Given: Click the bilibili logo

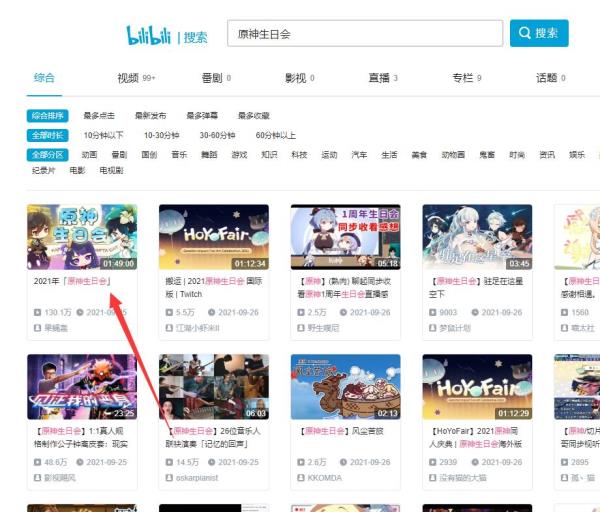Looking at the screenshot, I should pos(150,35).
